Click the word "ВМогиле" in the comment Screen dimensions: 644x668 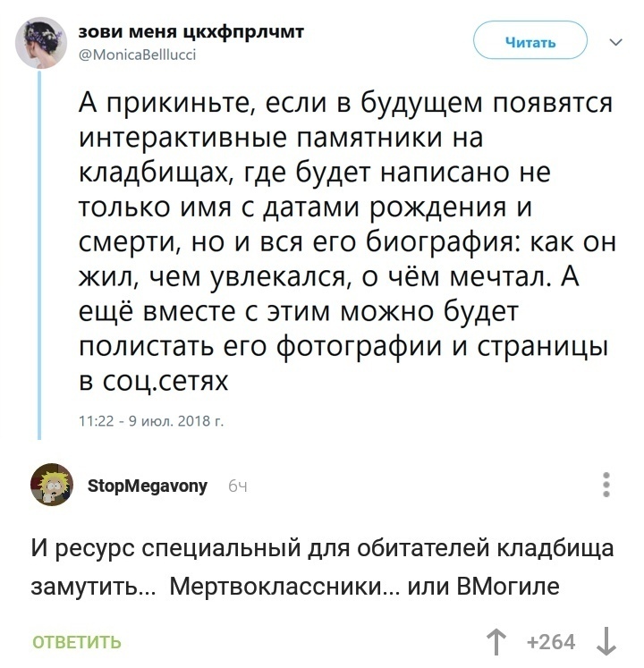[507, 588]
